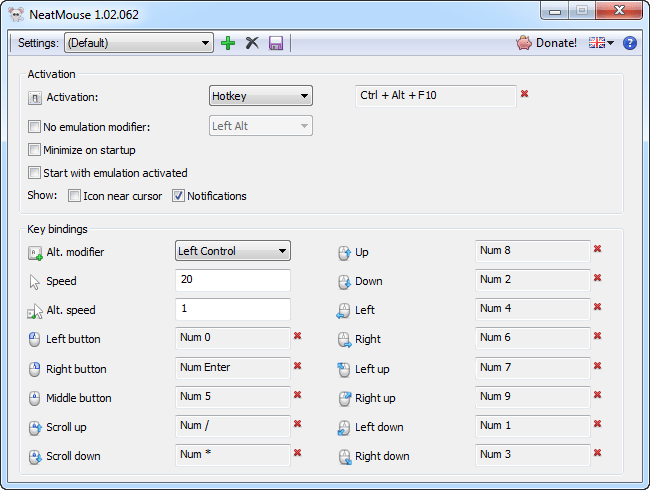The image size is (650, 490).
Task: Open help with the blue question mark
Action: [x=630, y=43]
